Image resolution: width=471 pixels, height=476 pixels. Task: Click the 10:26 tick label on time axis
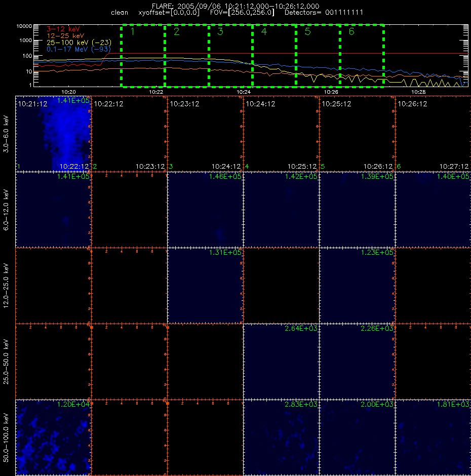coord(331,92)
